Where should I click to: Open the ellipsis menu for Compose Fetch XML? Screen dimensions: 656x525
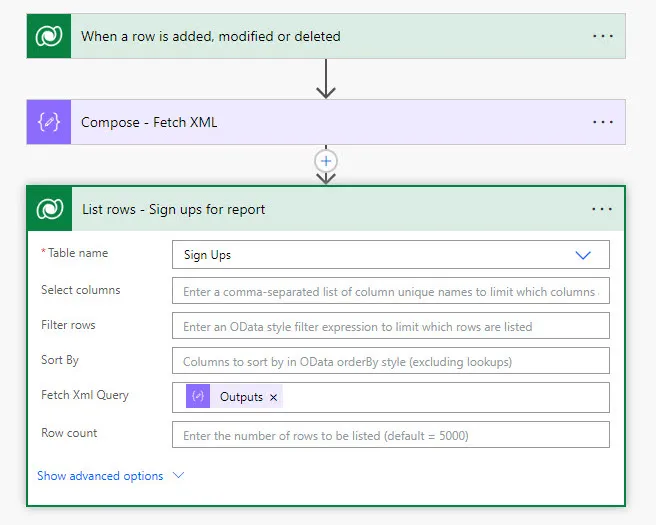click(602, 122)
